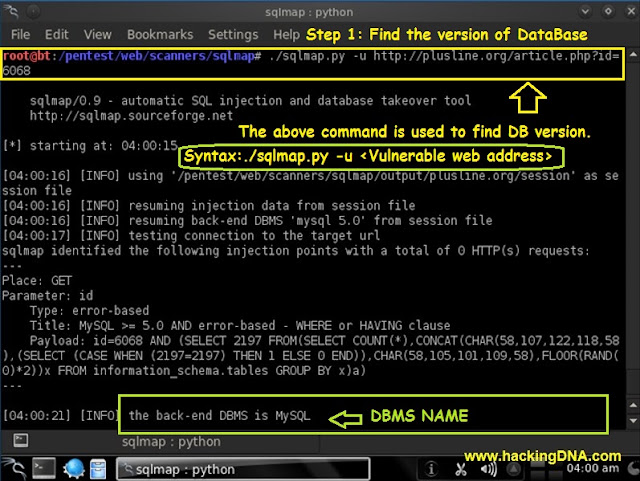Click the 'Title: MySQL >= 5.0 AND error-based' line
This screenshot has width=640, height=481.
240,325
